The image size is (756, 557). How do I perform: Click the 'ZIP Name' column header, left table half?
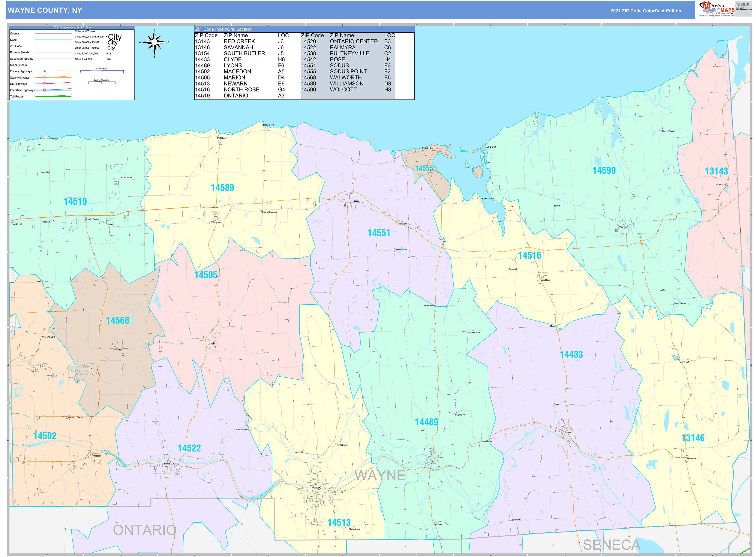pyautogui.click(x=235, y=35)
